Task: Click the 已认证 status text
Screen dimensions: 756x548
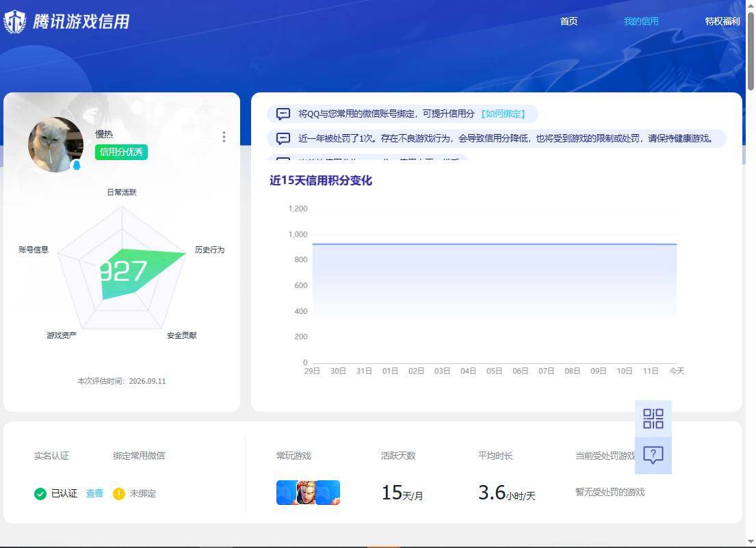Action: 64,493
